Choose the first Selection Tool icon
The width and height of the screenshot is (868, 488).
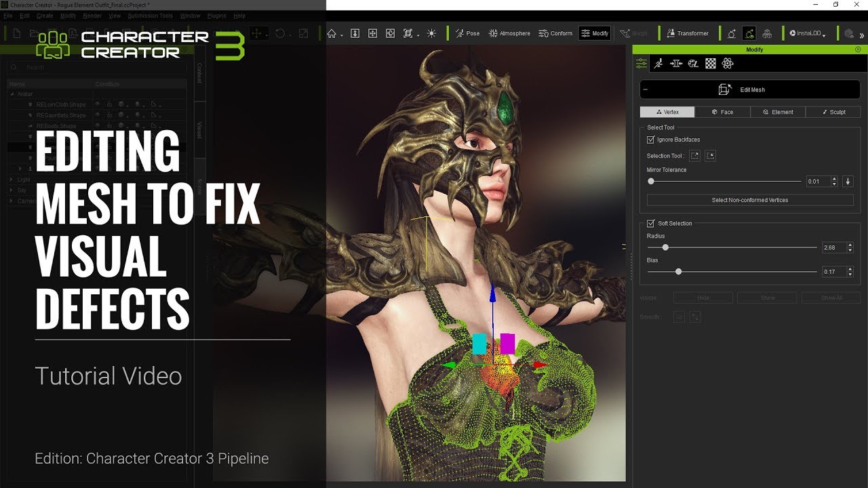pyautogui.click(x=694, y=156)
